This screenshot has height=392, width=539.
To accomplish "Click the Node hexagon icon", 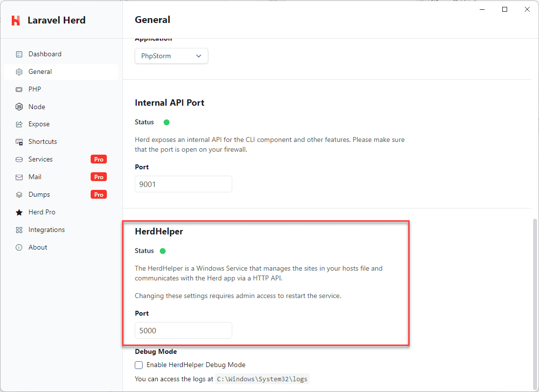I will point(19,107).
